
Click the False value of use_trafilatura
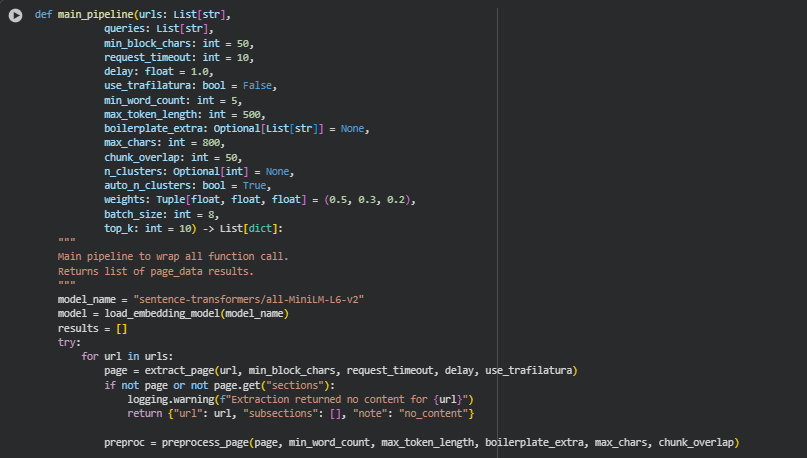[x=258, y=86]
